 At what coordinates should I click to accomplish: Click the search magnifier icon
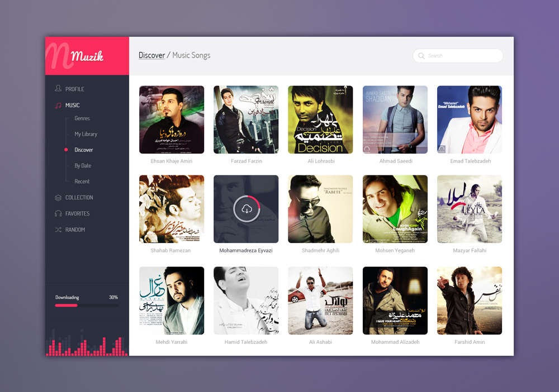pos(421,56)
